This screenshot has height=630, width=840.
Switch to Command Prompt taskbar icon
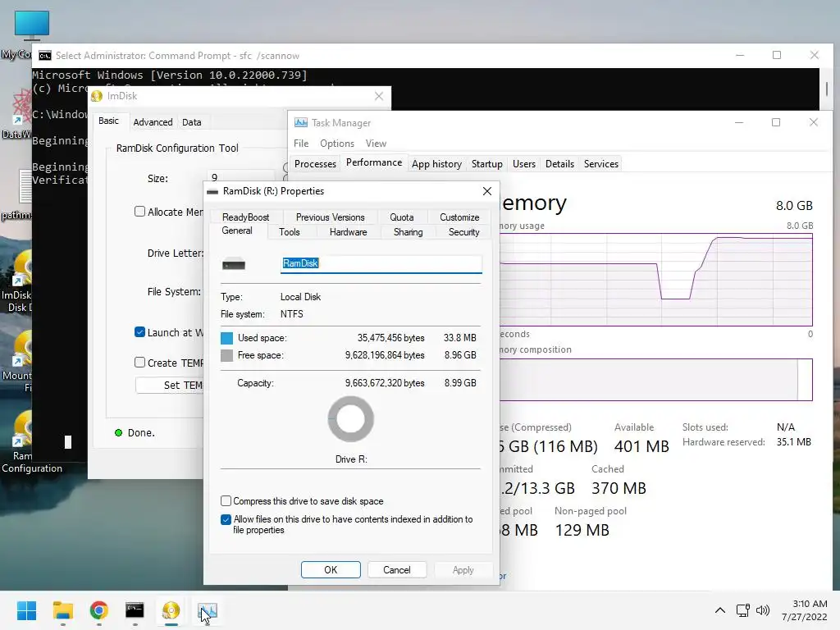135,610
